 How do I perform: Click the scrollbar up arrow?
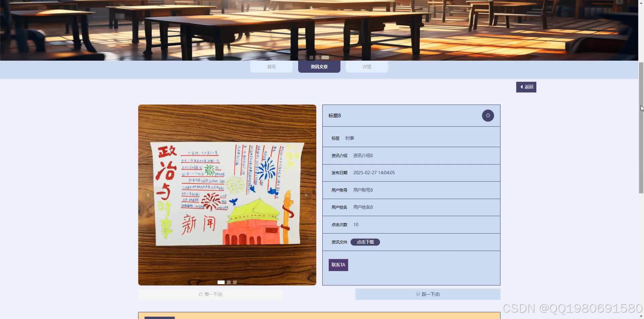(x=641, y=3)
